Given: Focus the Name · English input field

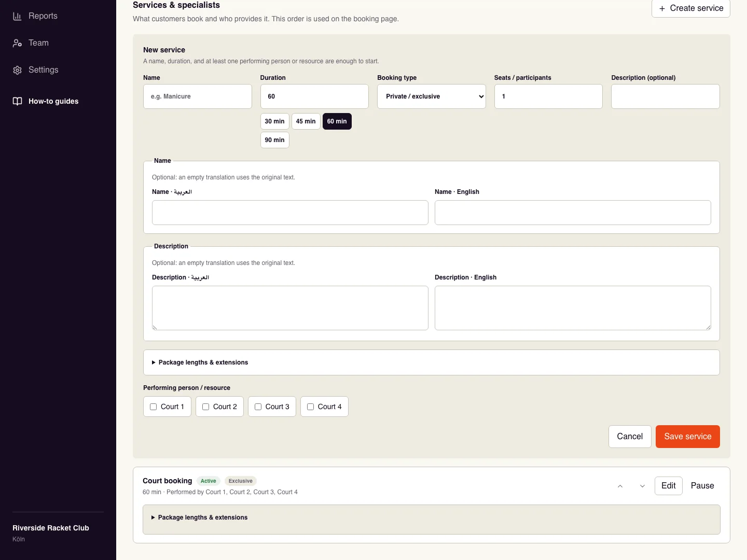Looking at the screenshot, I should [x=573, y=213].
